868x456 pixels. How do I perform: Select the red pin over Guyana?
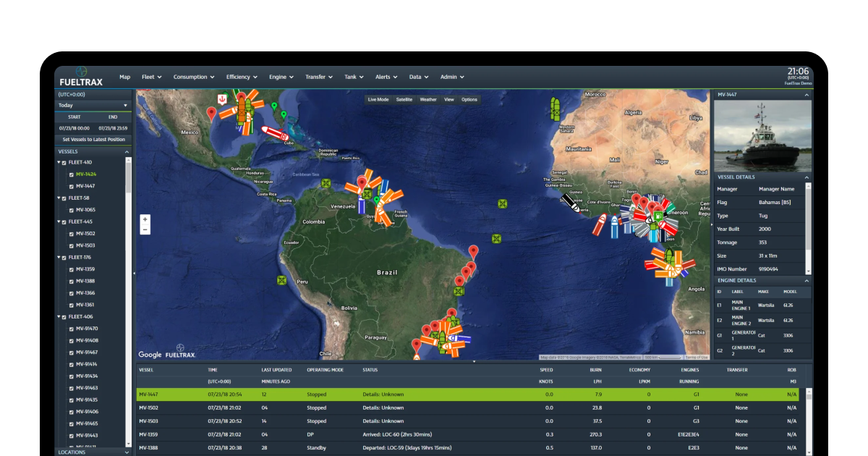click(x=362, y=184)
